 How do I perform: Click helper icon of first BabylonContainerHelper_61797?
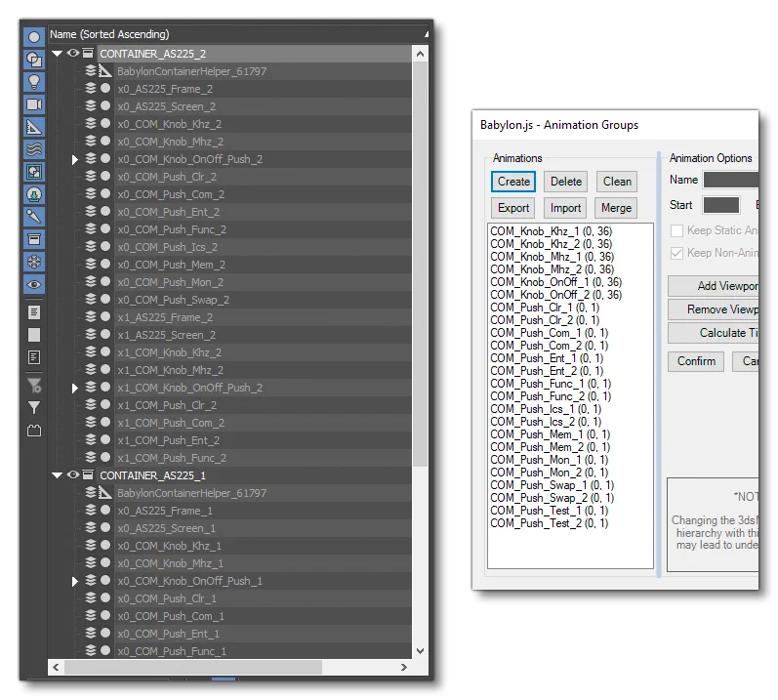[x=104, y=71]
